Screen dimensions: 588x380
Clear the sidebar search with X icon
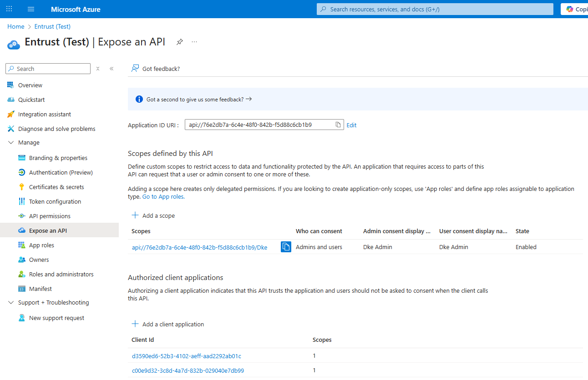click(x=98, y=69)
